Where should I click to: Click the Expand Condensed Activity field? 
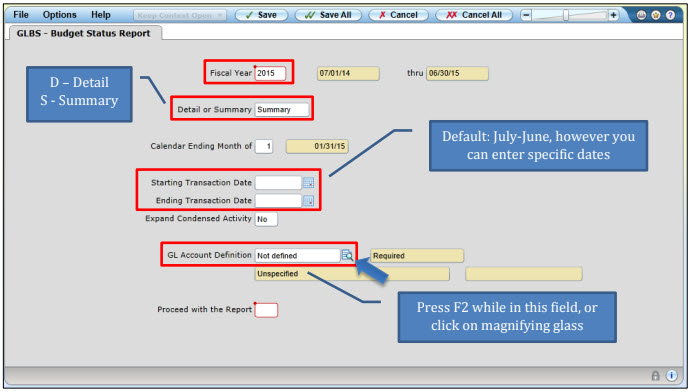coord(266,219)
